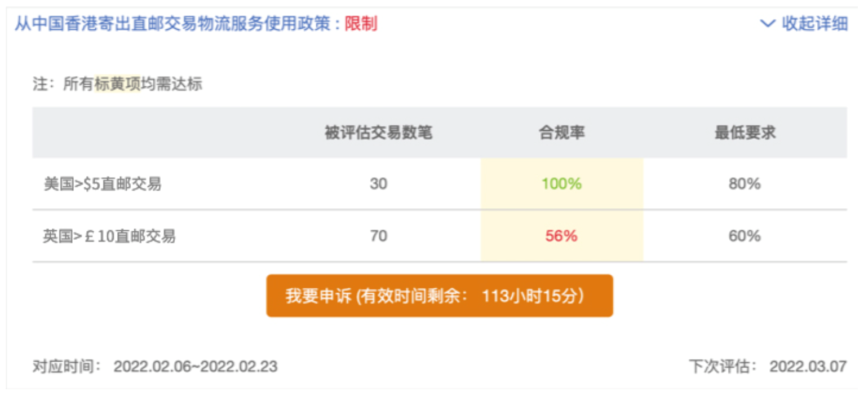This screenshot has height=396, width=868.
Task: Collapse details via 收起详细 chevron
Action: point(768,24)
